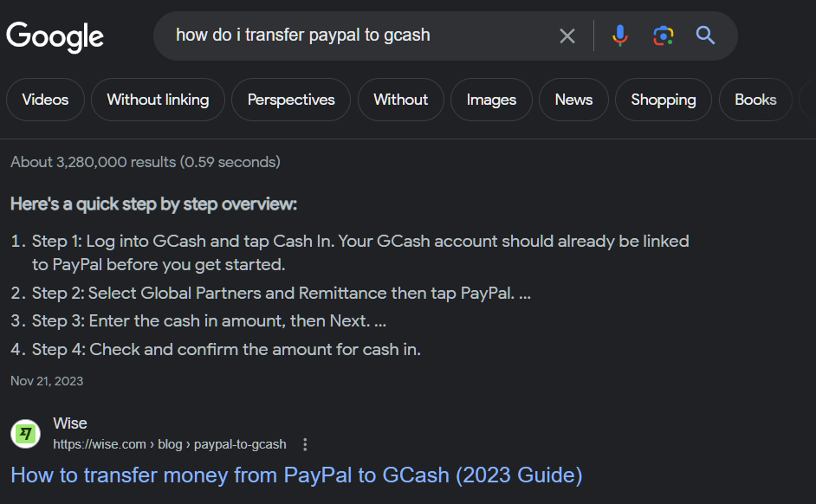The height and width of the screenshot is (504, 816).
Task: Open 'How to transfer money from PayPal' link
Action: (x=296, y=475)
